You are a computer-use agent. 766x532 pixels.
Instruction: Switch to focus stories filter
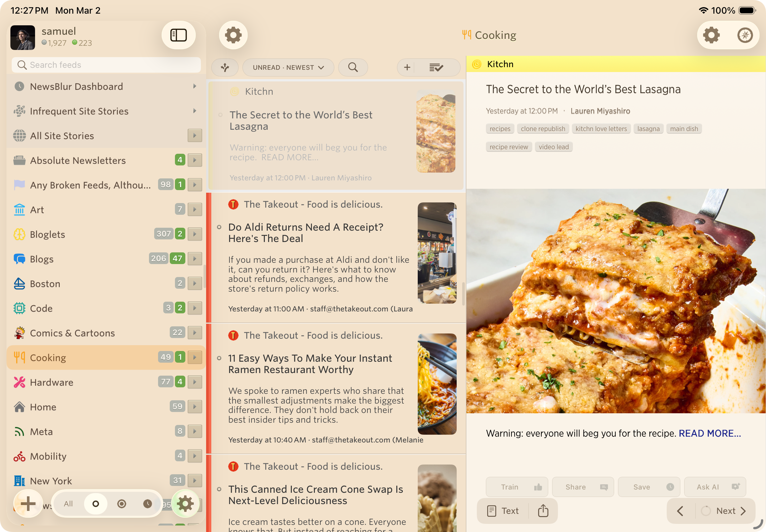(x=122, y=504)
